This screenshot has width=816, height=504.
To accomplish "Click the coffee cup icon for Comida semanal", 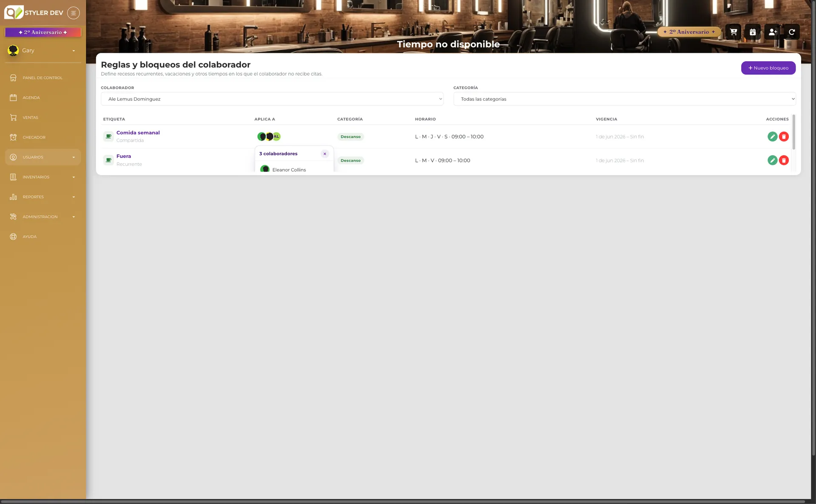I will (108, 136).
